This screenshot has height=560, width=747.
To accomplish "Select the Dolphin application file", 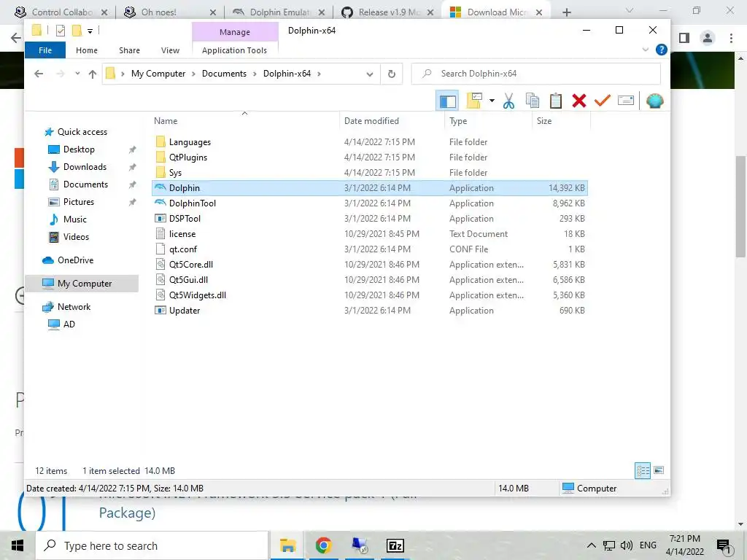I will (370, 188).
